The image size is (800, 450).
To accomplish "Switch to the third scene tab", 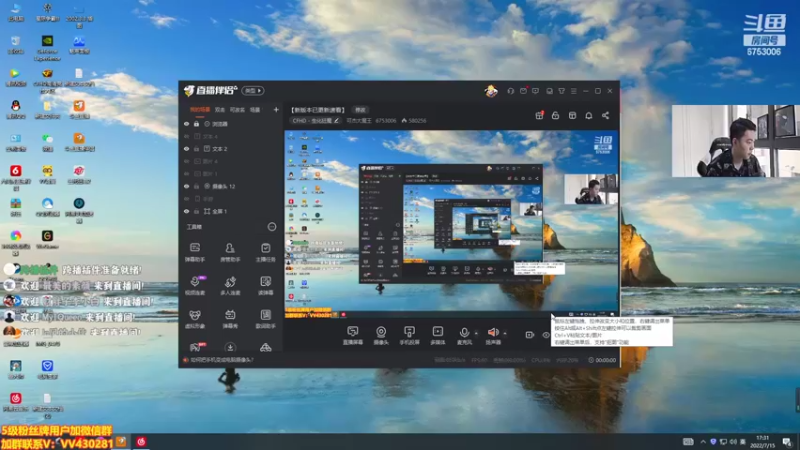I will [237, 110].
